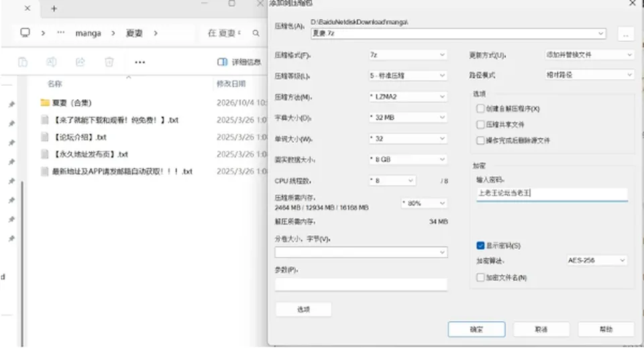Open the 压缩方法 dropdown showing LZMA2
The height and width of the screenshot is (348, 644).
407,97
